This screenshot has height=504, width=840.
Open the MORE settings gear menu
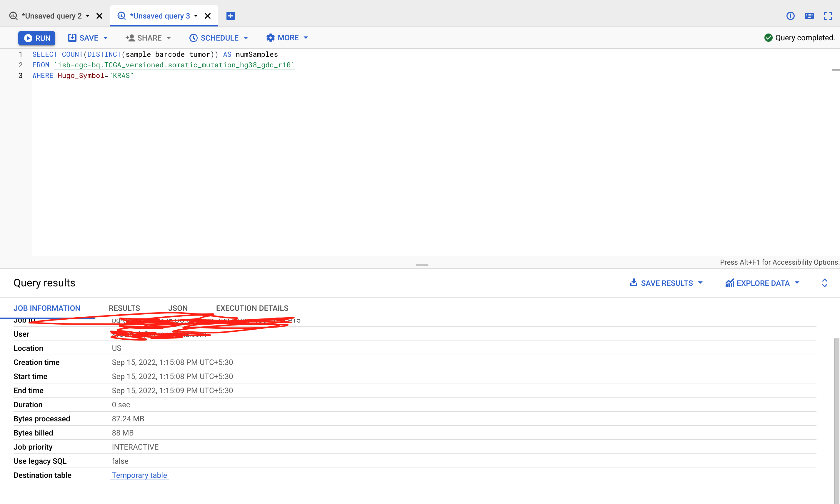pyautogui.click(x=287, y=38)
